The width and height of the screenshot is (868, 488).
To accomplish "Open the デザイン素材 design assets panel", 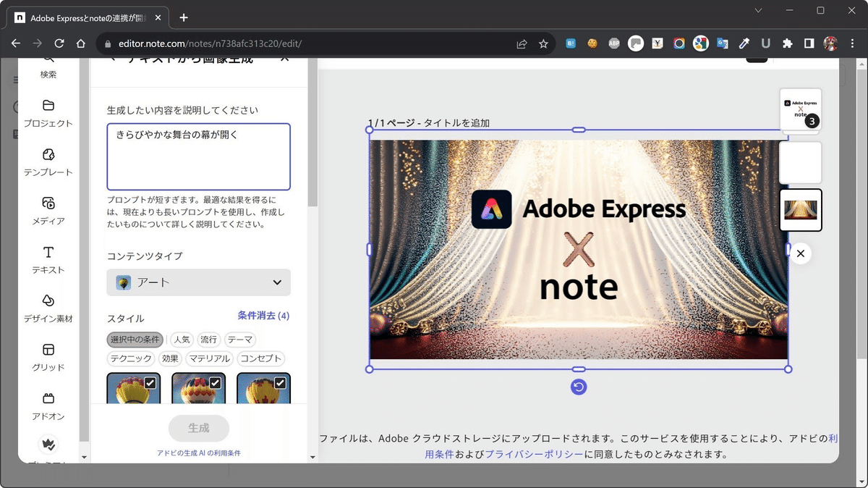I will (x=48, y=308).
